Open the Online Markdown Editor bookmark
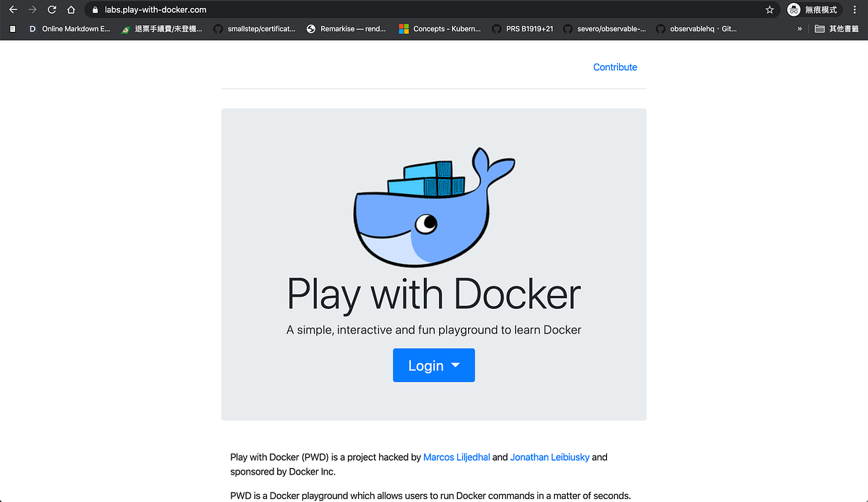868x502 pixels. point(69,29)
